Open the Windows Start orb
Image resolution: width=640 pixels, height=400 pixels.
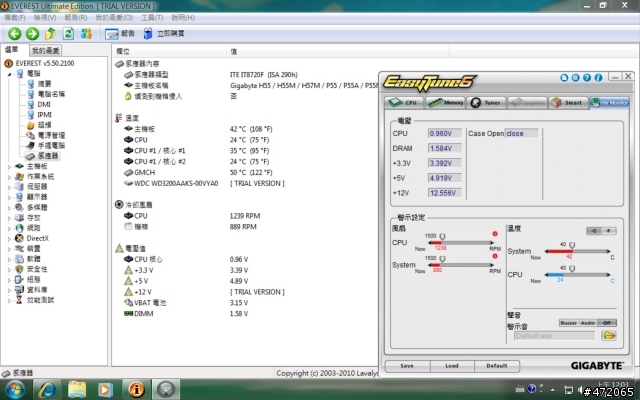tap(15, 389)
